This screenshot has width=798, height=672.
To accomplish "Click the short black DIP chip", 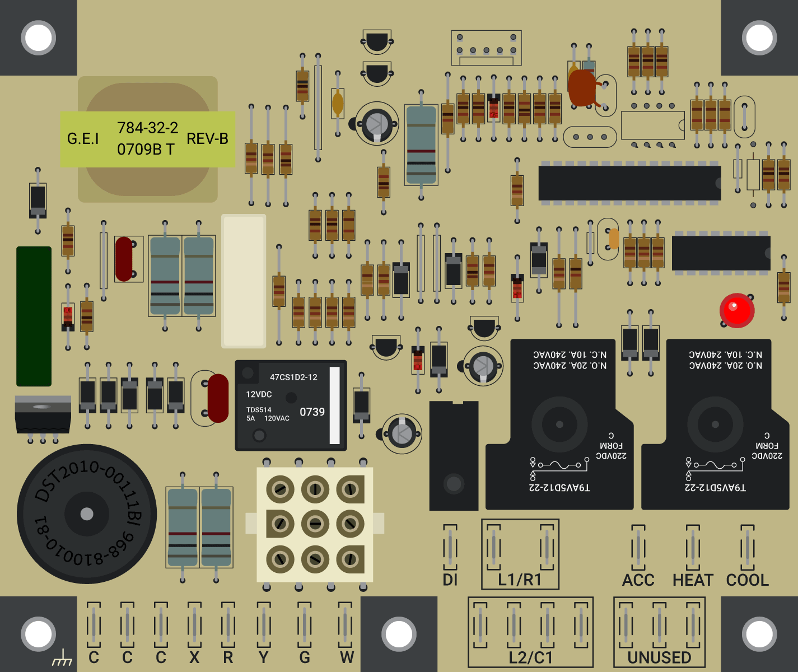I will 721,253.
